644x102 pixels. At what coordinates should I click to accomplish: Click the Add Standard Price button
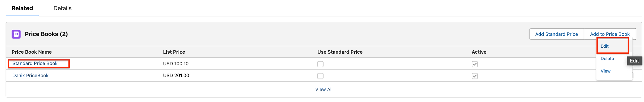click(556, 34)
